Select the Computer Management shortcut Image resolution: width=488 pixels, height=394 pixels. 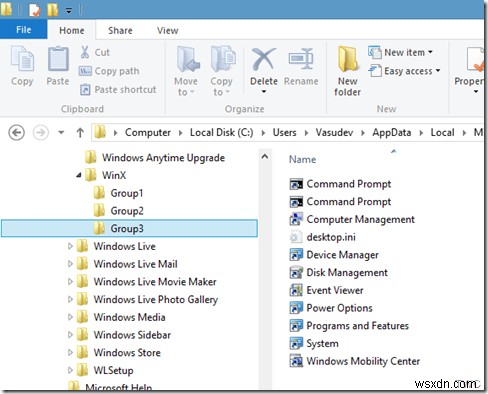pyautogui.click(x=352, y=219)
